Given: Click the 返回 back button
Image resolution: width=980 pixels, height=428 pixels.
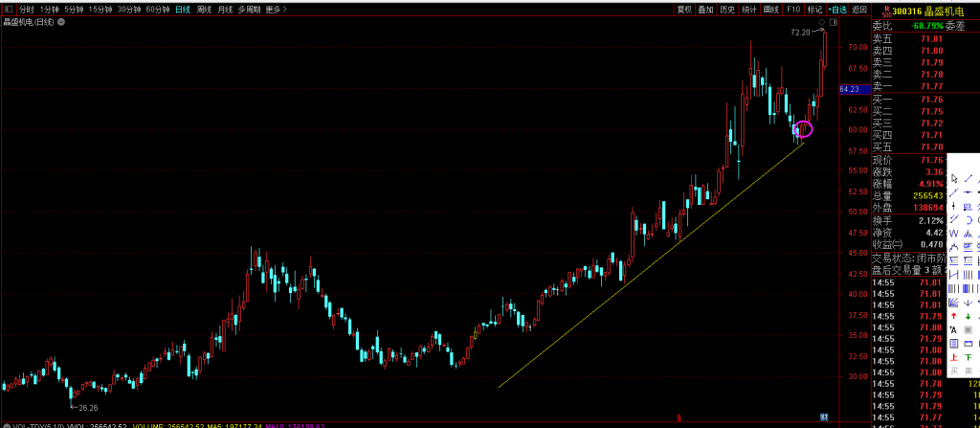Looking at the screenshot, I should (x=859, y=9).
